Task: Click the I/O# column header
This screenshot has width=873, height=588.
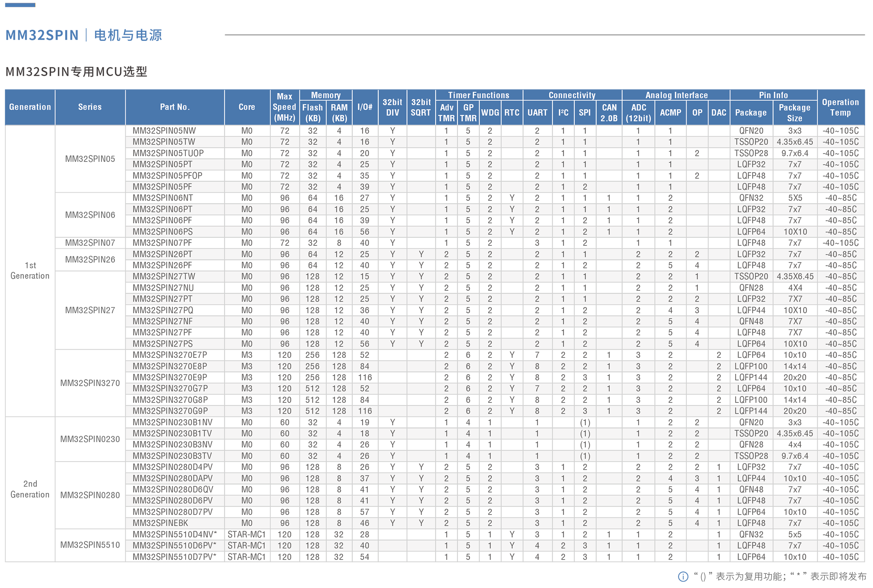Action: click(365, 107)
